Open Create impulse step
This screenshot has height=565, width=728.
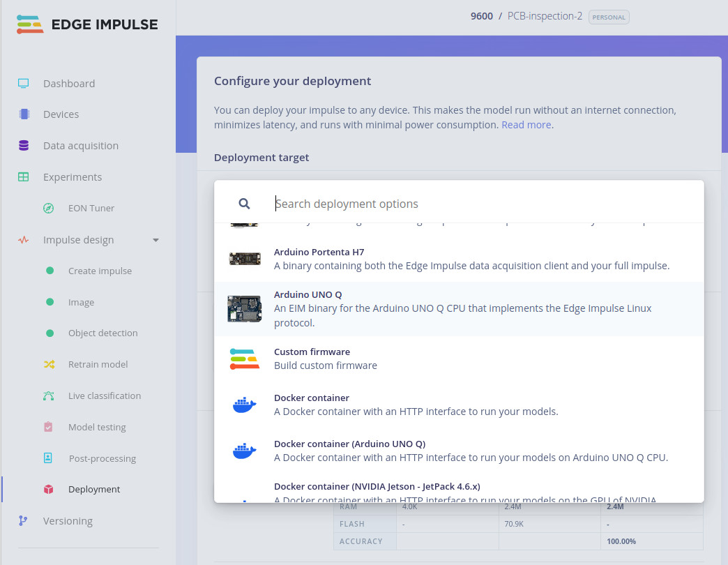tap(100, 271)
